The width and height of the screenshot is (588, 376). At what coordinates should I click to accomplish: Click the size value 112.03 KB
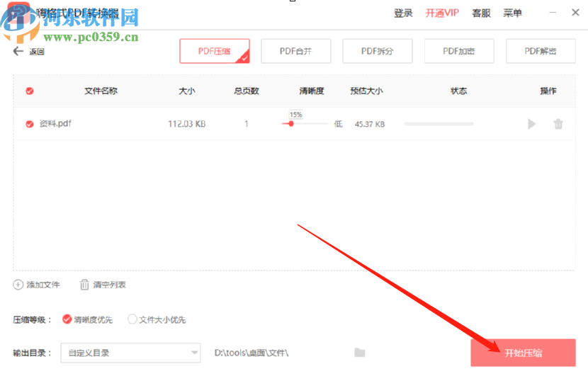pyautogui.click(x=187, y=124)
